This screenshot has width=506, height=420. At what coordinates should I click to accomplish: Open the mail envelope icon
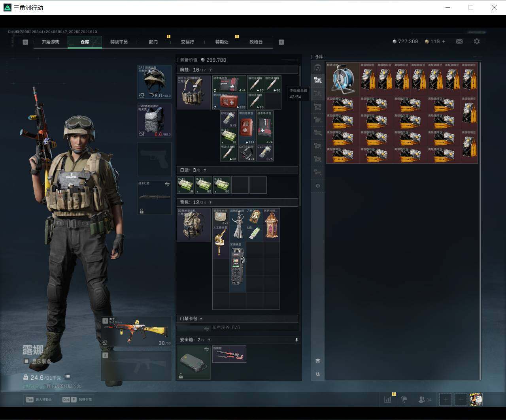[459, 41]
